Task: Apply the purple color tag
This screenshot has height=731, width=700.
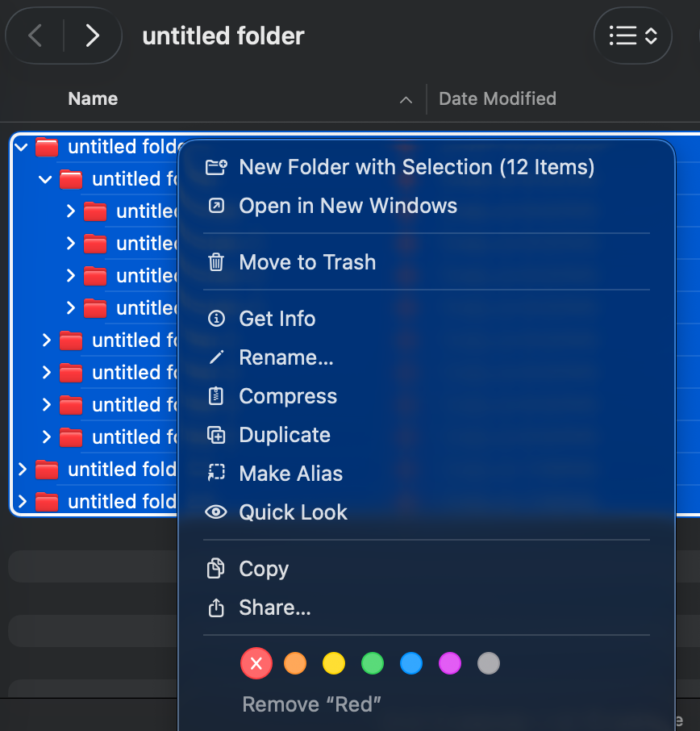Action: tap(450, 664)
